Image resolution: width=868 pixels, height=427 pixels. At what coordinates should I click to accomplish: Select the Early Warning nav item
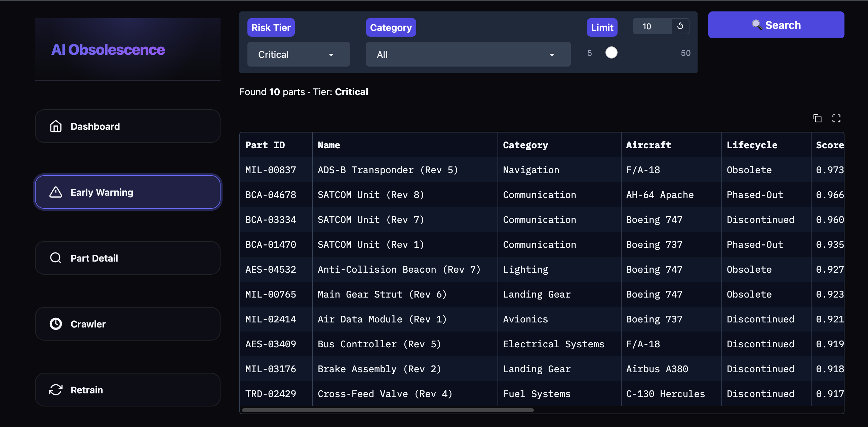(127, 192)
